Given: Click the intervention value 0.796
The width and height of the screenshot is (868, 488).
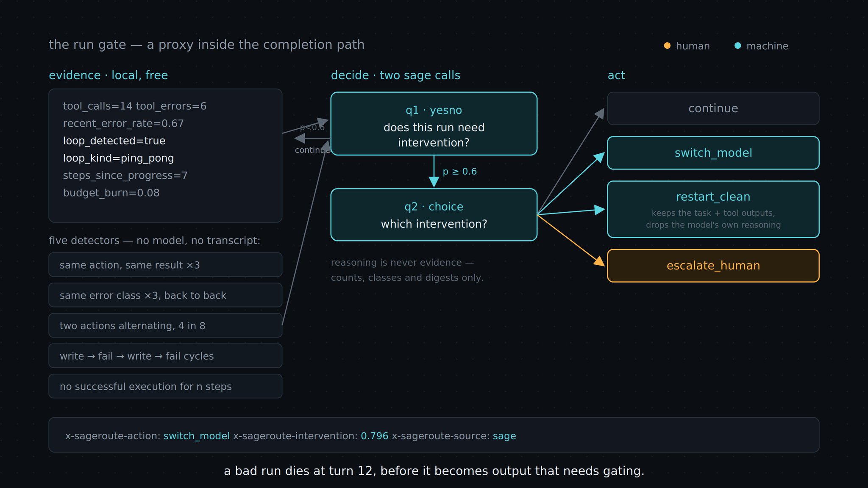Looking at the screenshot, I should coord(374,436).
